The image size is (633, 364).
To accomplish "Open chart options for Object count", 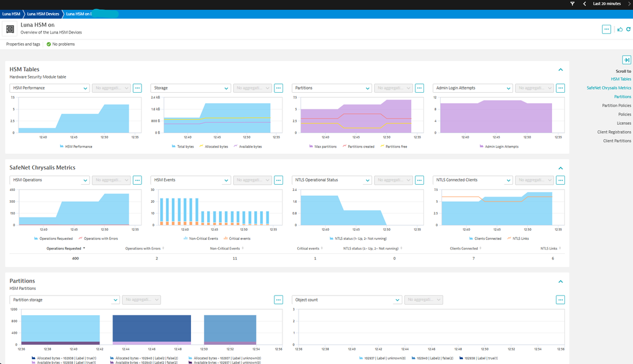I will pyautogui.click(x=560, y=299).
